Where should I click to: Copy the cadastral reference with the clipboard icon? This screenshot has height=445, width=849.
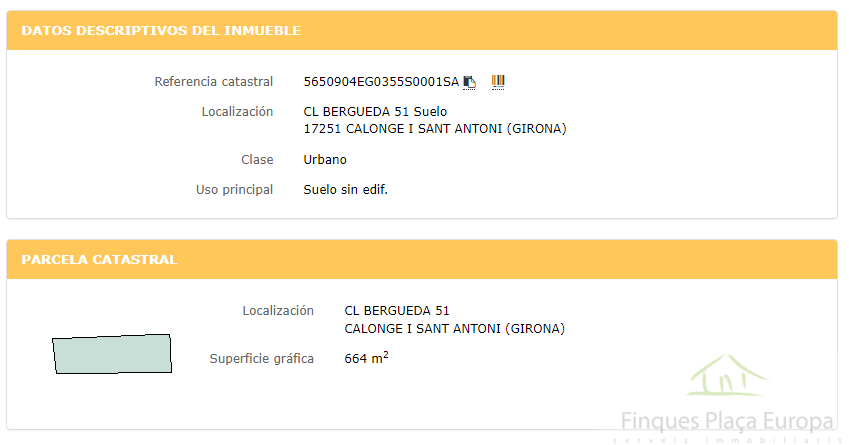pyautogui.click(x=469, y=82)
